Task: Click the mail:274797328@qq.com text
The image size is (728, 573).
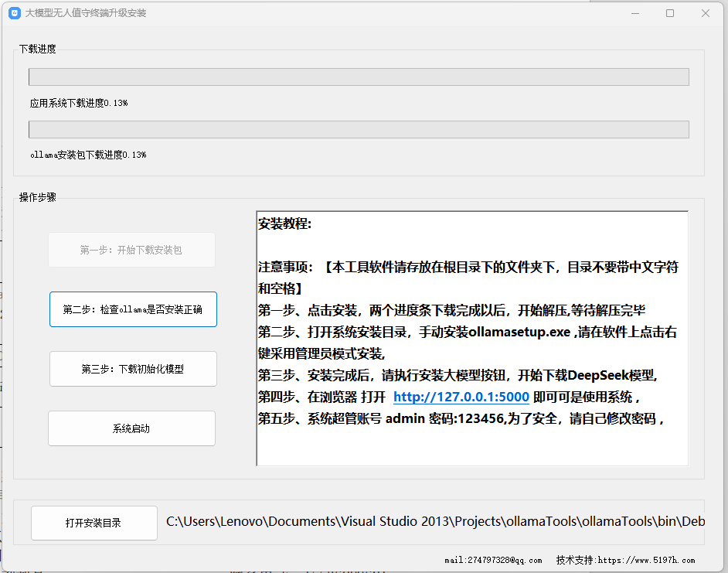Action: pos(493,560)
